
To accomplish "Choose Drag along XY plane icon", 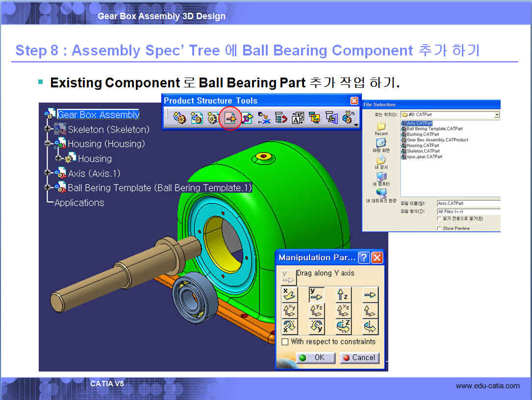I will (x=289, y=311).
